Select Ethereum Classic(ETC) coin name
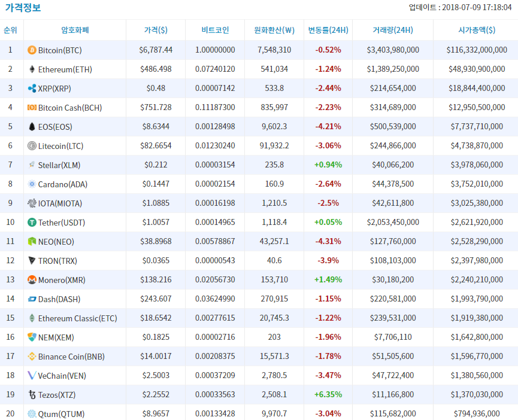The image size is (518, 420). pos(78,318)
